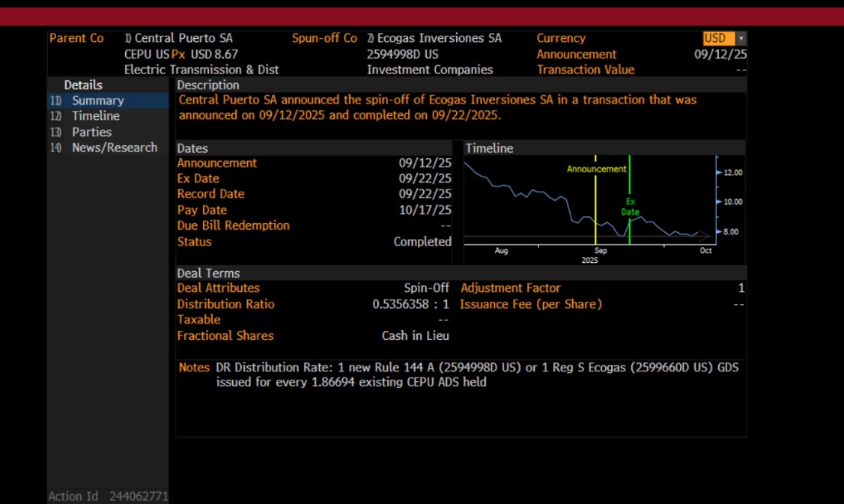Click the CEPU US ticker text
The width and height of the screenshot is (844, 504).
tap(147, 55)
